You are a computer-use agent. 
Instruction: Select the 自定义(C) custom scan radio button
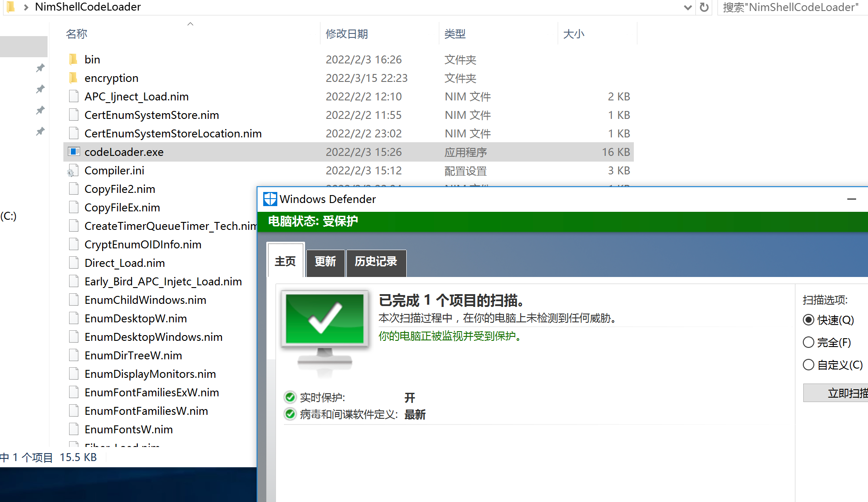point(808,365)
